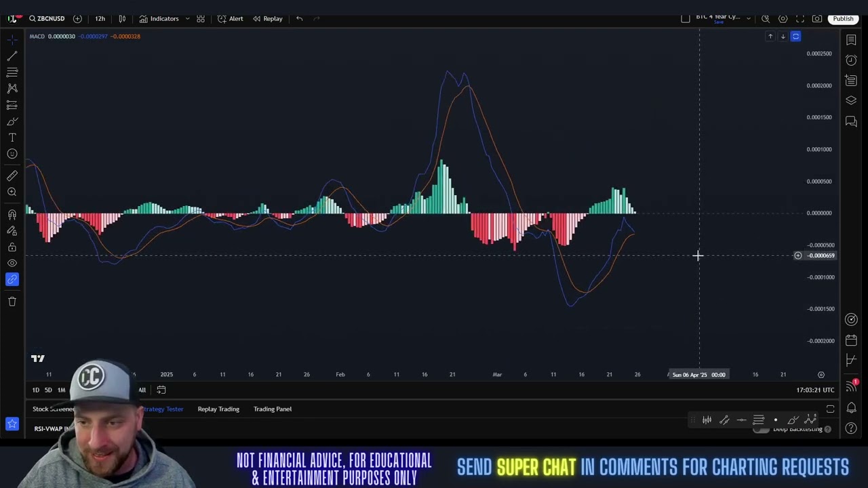Toggle magnet mode
The image size is (868, 488).
click(12, 215)
